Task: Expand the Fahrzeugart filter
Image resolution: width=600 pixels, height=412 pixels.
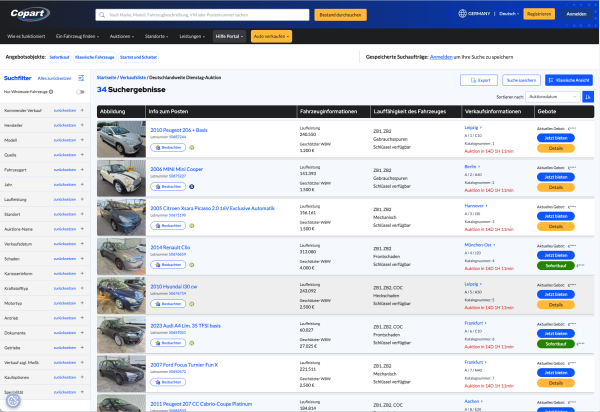Action: point(82,169)
